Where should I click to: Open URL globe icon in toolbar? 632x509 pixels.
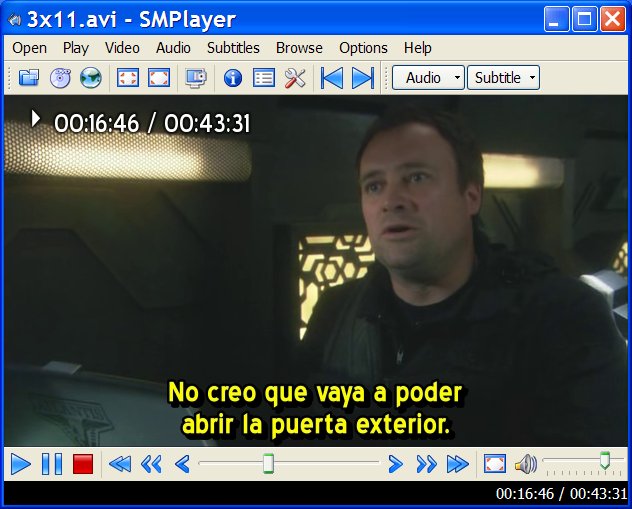pyautogui.click(x=91, y=77)
